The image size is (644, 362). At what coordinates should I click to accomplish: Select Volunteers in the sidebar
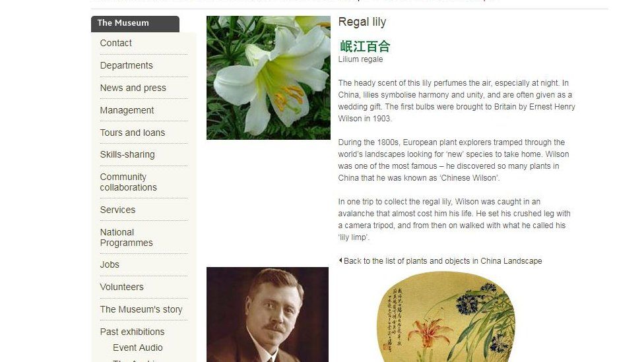[121, 287]
